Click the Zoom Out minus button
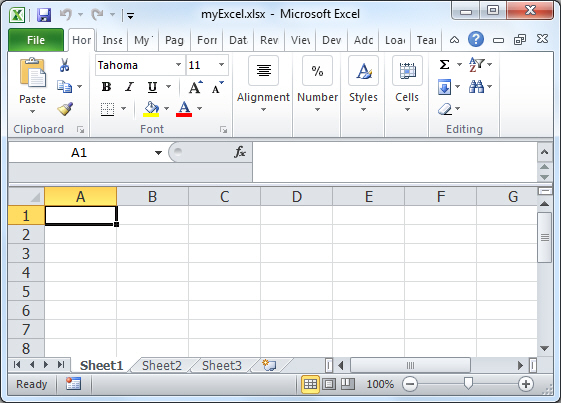The height and width of the screenshot is (403, 561). coord(410,384)
